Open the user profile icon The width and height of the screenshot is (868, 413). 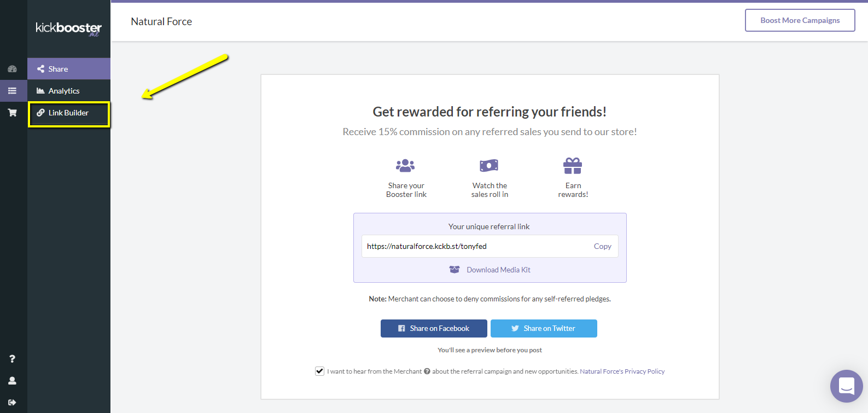click(12, 381)
